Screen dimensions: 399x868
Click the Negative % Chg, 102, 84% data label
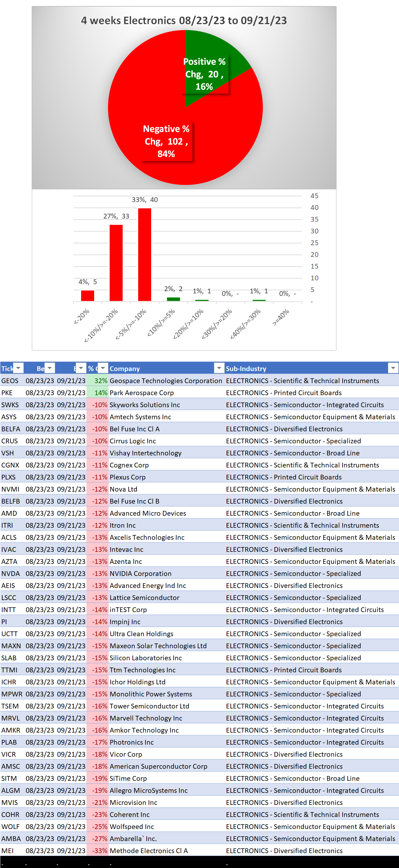[x=166, y=141]
